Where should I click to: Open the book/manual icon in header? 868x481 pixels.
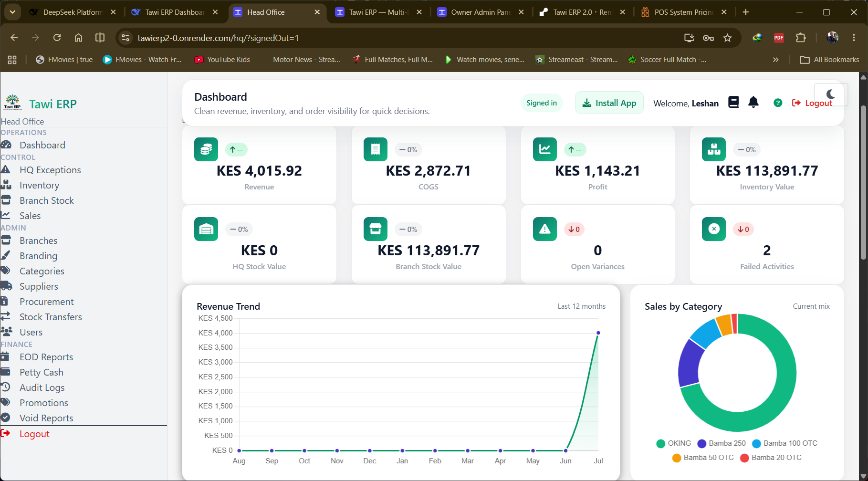pos(733,102)
